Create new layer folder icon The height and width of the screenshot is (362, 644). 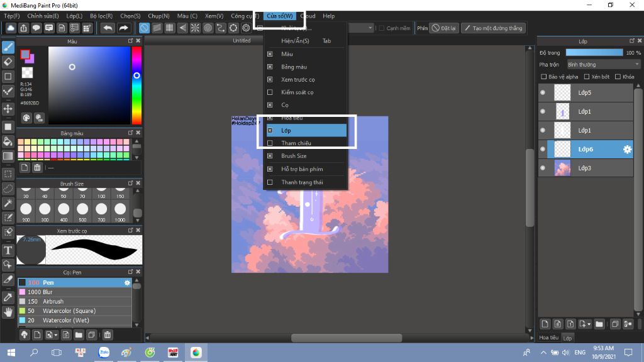[x=599, y=324]
